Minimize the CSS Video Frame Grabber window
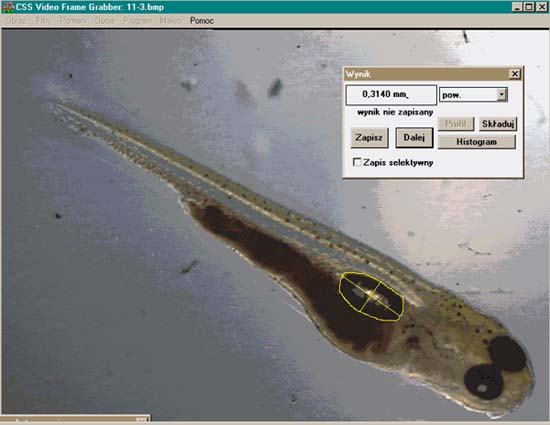The image size is (550, 425). (x=517, y=7)
